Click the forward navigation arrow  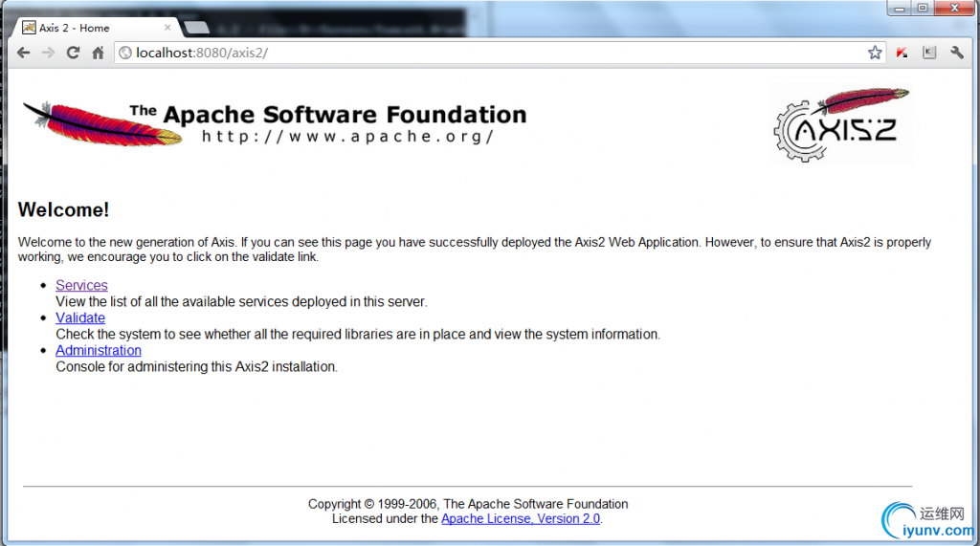[x=48, y=54]
